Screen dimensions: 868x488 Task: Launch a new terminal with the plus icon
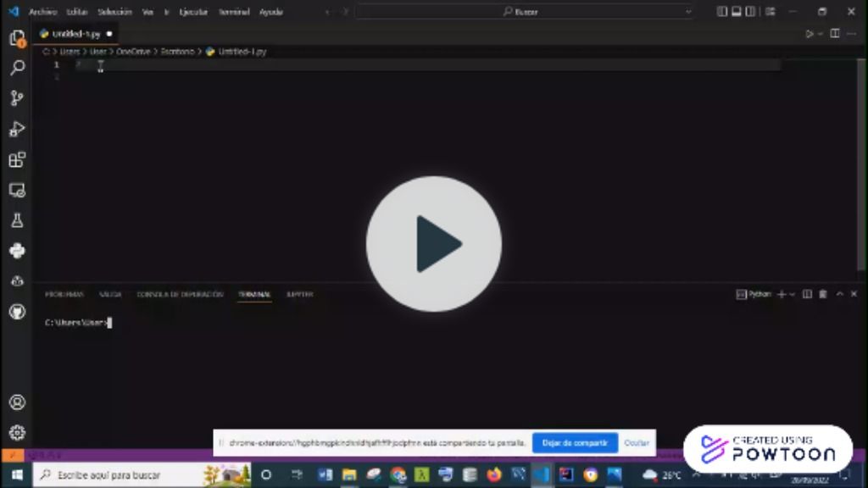[781, 294]
